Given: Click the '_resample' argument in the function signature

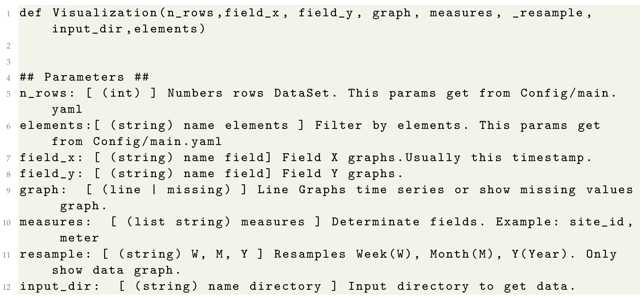Looking at the screenshot, I should [548, 13].
